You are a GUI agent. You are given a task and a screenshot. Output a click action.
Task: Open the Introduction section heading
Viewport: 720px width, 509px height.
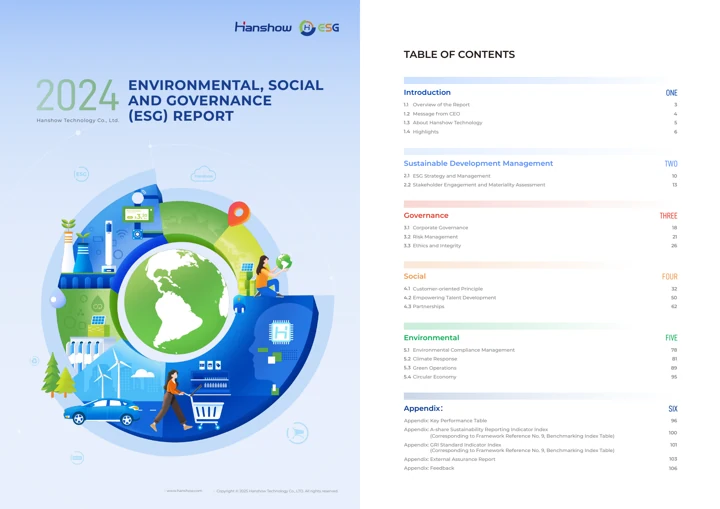427,92
